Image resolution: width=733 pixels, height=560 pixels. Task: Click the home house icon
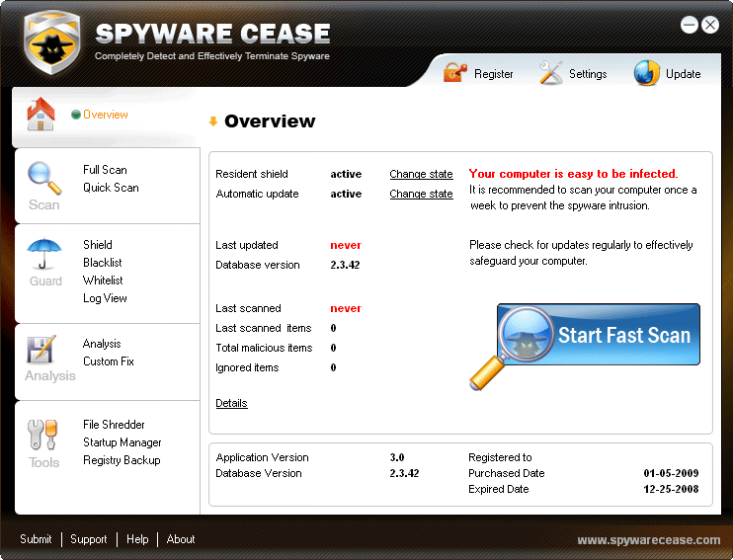tap(41, 114)
